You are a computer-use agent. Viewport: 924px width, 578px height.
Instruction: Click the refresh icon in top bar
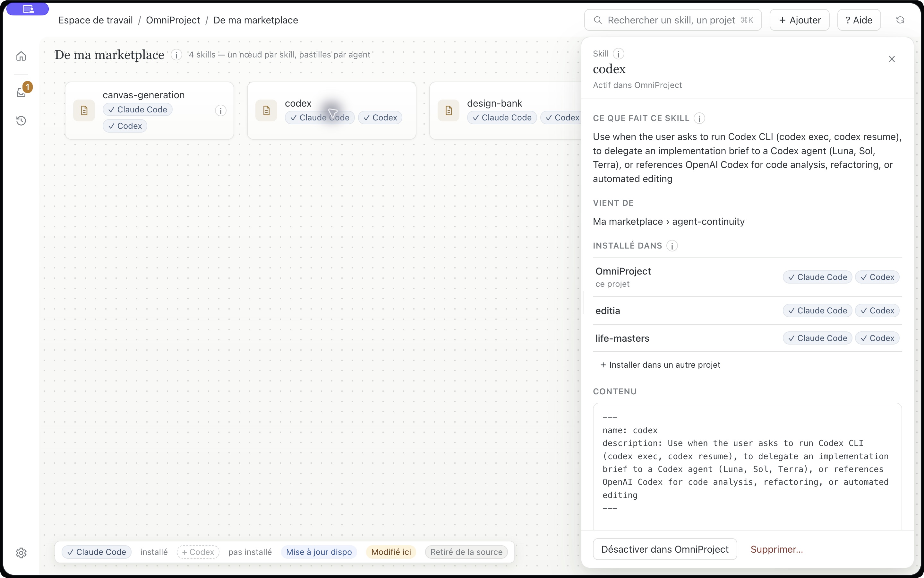click(900, 20)
